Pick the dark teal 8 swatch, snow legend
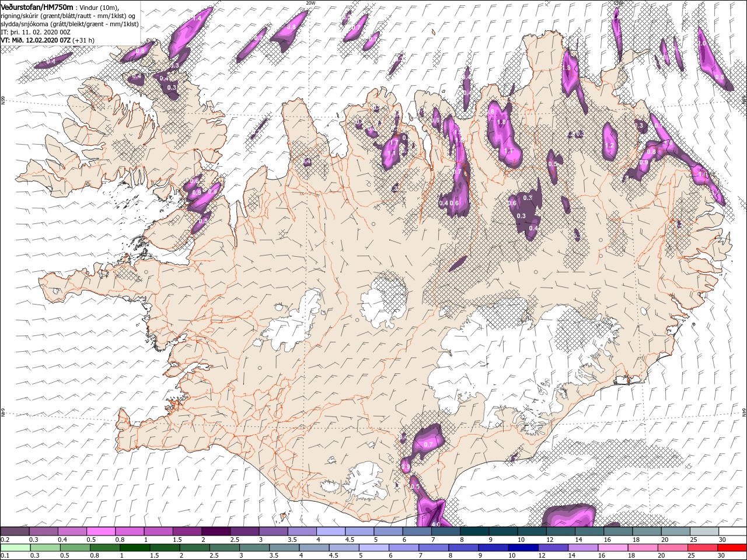 [x=474, y=531]
